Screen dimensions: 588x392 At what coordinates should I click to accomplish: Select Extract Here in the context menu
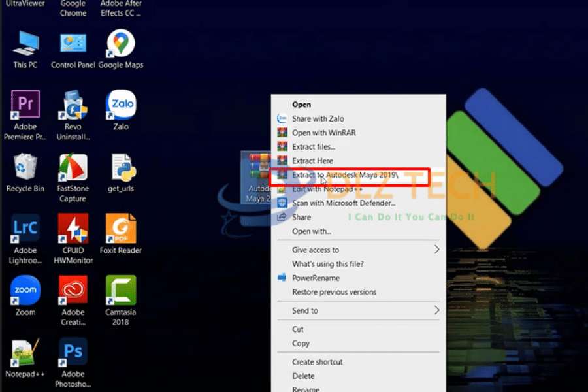(312, 161)
